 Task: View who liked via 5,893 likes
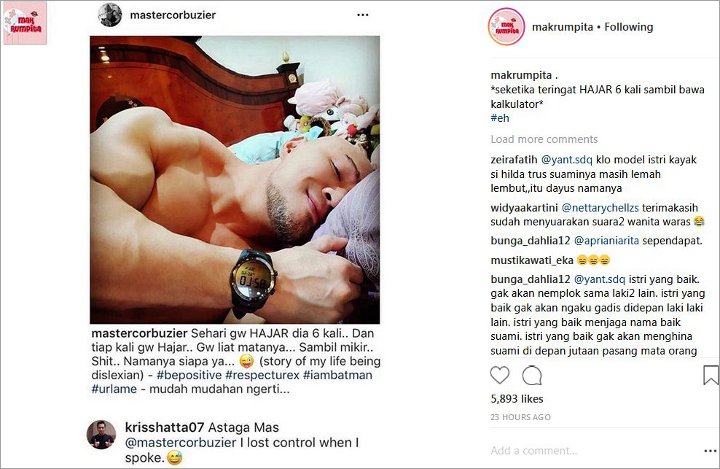[x=517, y=399]
